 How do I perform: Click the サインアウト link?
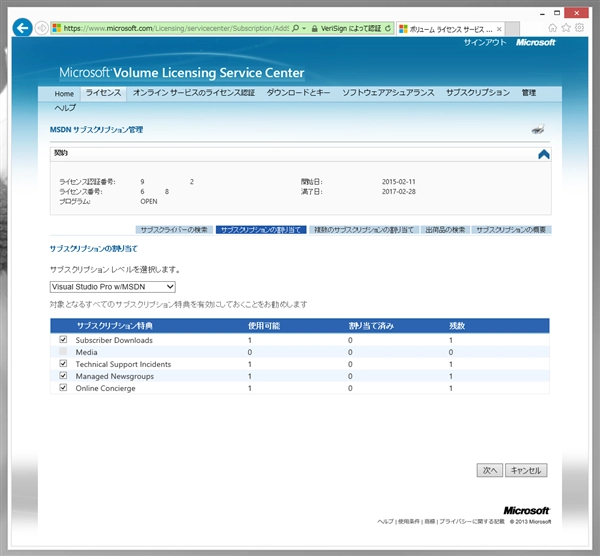(x=485, y=42)
